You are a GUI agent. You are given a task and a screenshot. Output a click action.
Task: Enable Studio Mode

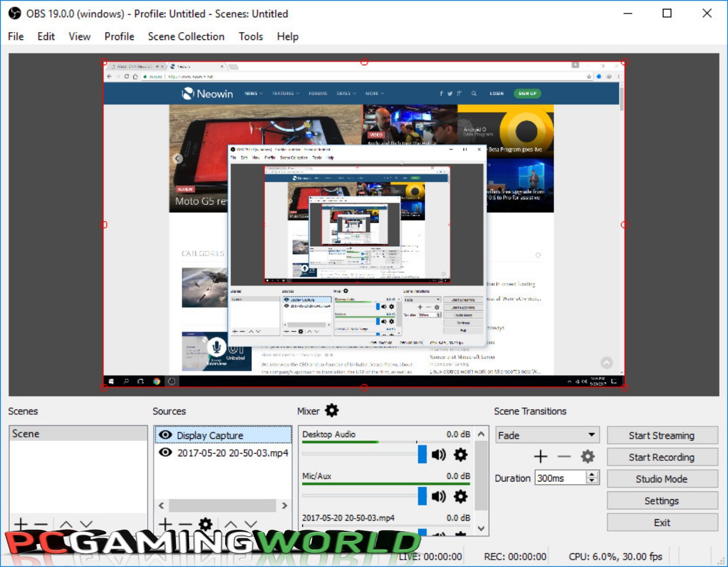[662, 479]
